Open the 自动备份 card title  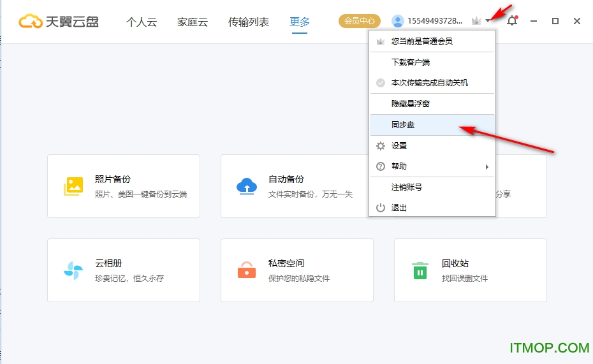pyautogui.click(x=286, y=179)
